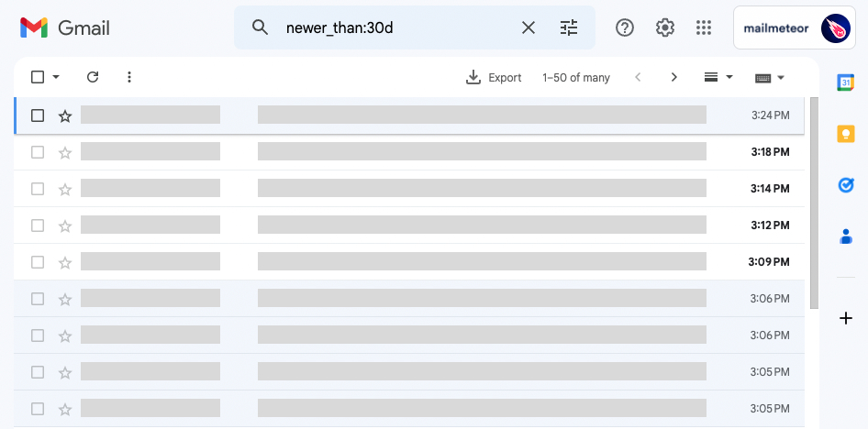Open search options filter icon
The image size is (868, 429).
pyautogui.click(x=569, y=27)
